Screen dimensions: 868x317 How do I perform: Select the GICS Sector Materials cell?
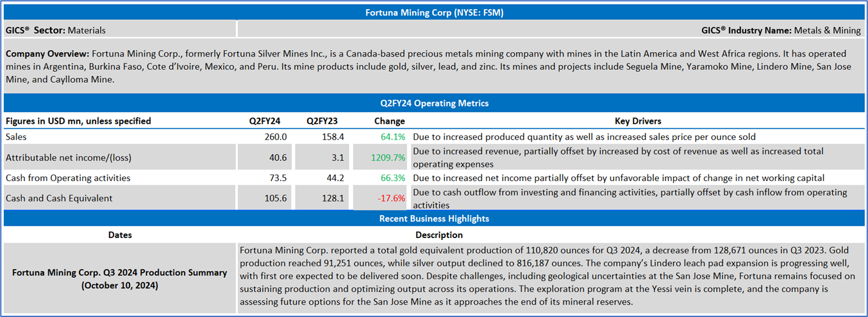[56, 30]
